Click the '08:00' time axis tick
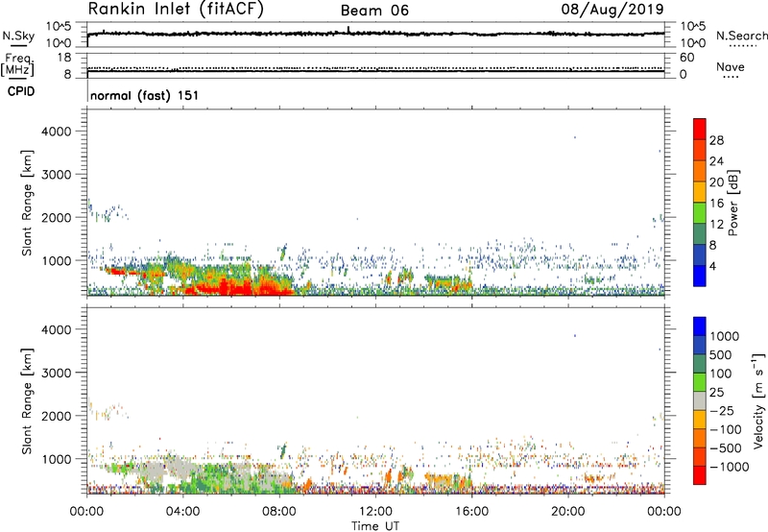Viewport: 768px width, 532px height. [278, 512]
